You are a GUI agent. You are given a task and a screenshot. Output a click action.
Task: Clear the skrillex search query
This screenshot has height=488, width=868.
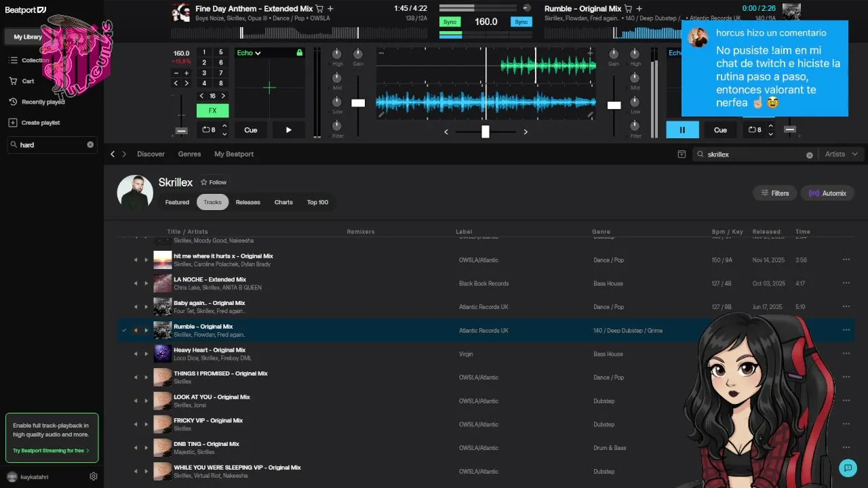809,155
